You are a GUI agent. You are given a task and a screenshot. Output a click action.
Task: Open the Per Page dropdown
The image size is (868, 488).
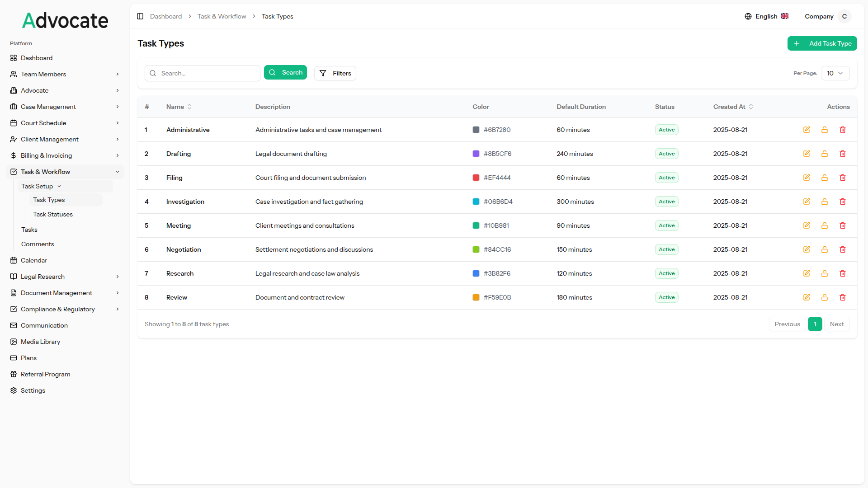pyautogui.click(x=835, y=73)
